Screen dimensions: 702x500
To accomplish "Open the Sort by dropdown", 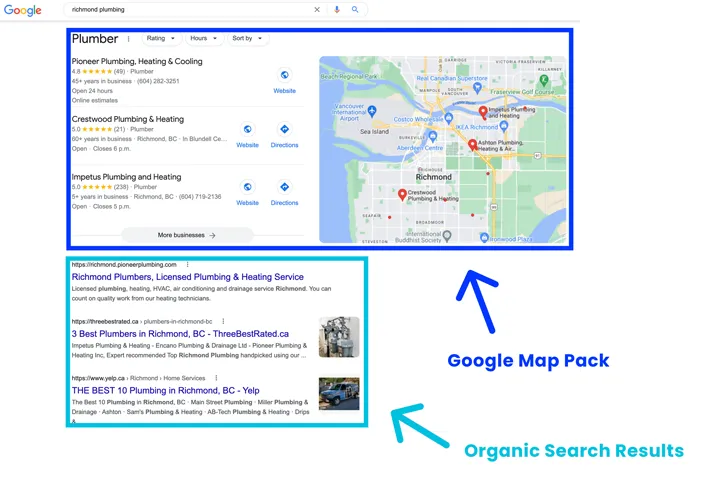I will tap(248, 38).
